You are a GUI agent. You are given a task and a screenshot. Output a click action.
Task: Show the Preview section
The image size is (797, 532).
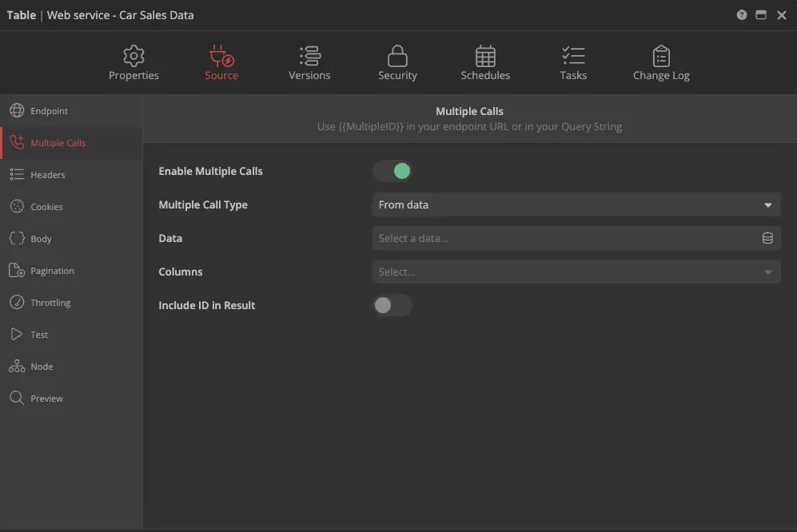pyautogui.click(x=46, y=399)
